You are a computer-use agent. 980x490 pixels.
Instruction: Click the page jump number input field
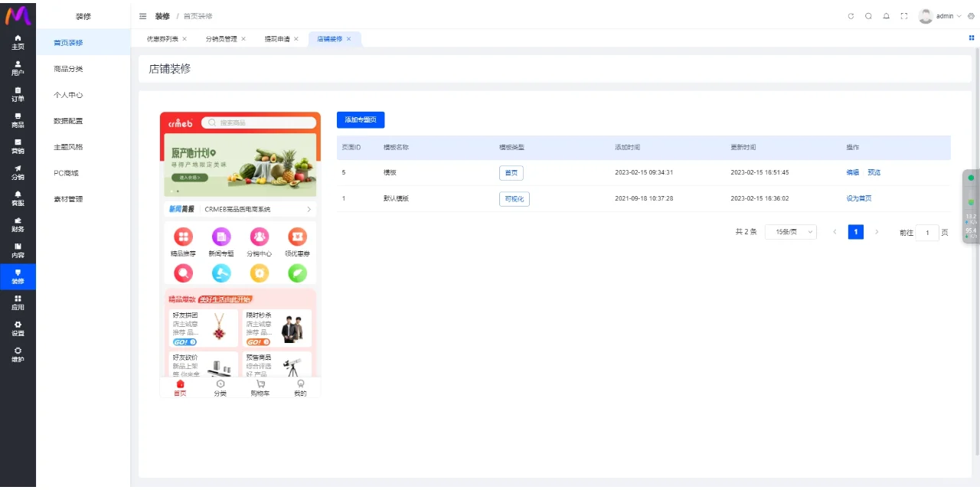click(926, 233)
